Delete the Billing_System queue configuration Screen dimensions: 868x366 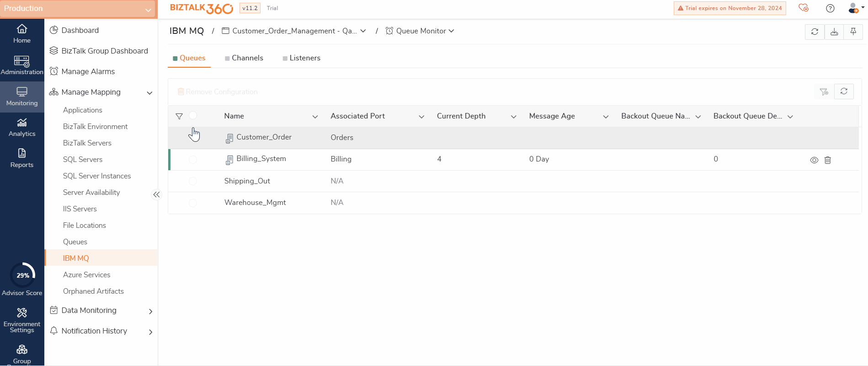point(827,160)
